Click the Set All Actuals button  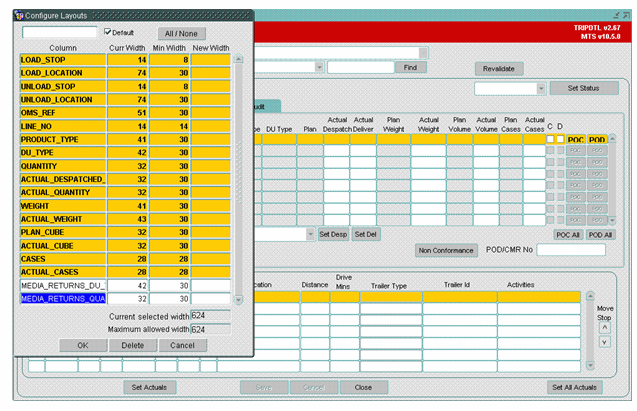pyautogui.click(x=574, y=387)
